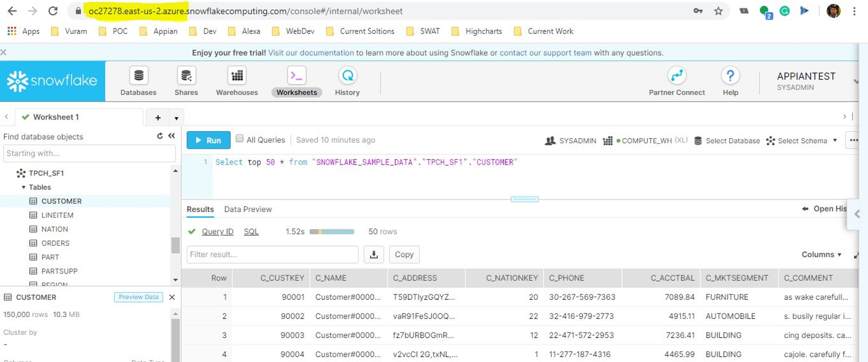Open the Warehouses page icon
Viewport: 868px width, 362px height.
point(237,75)
